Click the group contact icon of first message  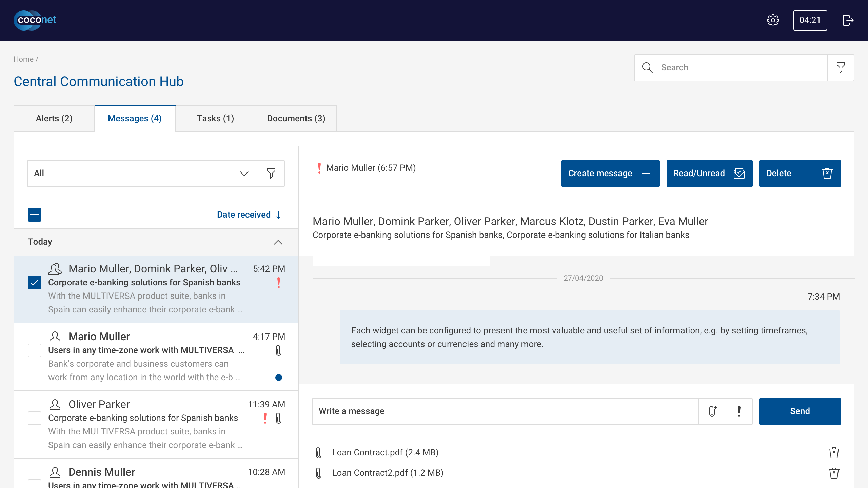[x=55, y=269]
